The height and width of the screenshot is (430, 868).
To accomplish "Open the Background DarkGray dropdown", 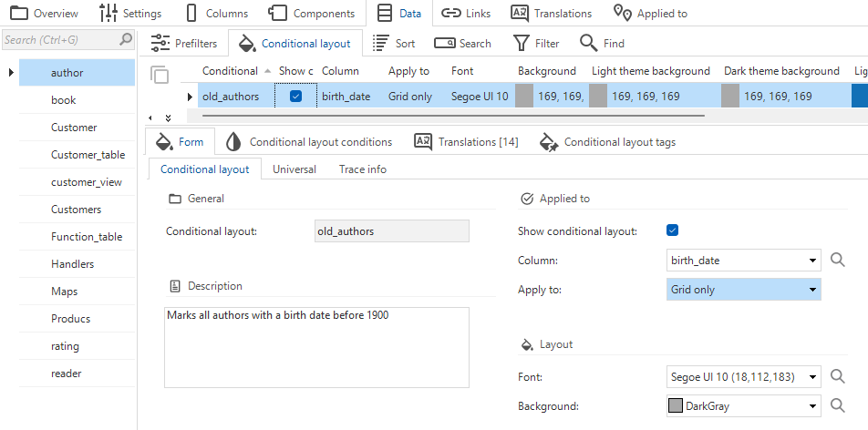I will (x=812, y=406).
